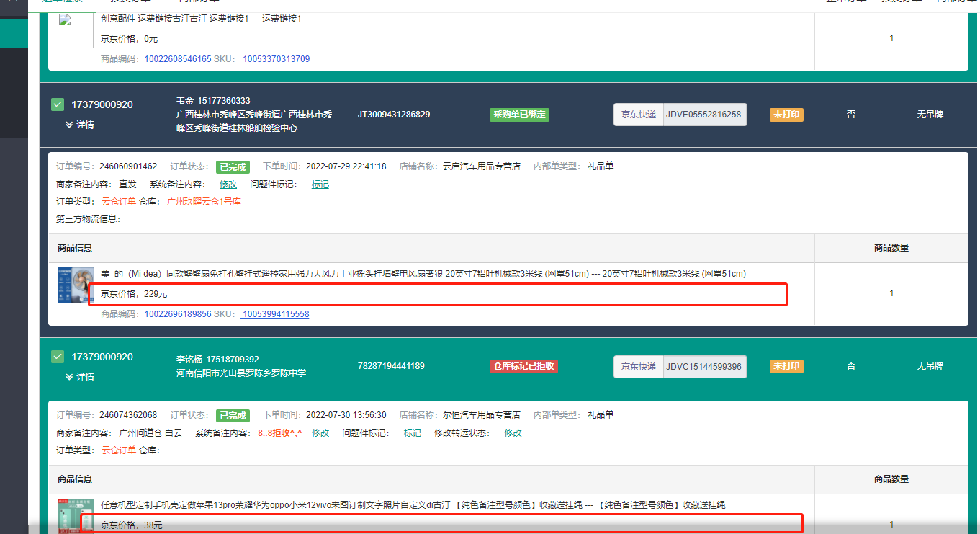Click 京东快递 button beside JDVE05552816258
The width and height of the screenshot is (980, 534).
639,115
